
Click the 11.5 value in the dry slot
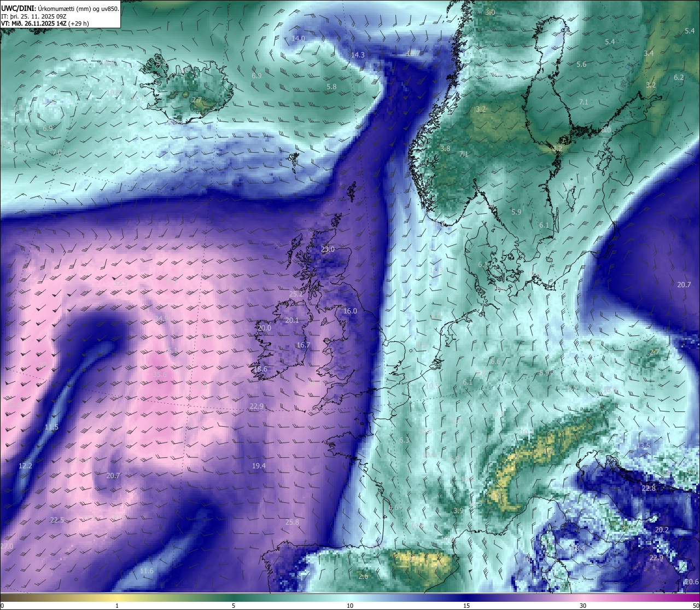[51, 427]
